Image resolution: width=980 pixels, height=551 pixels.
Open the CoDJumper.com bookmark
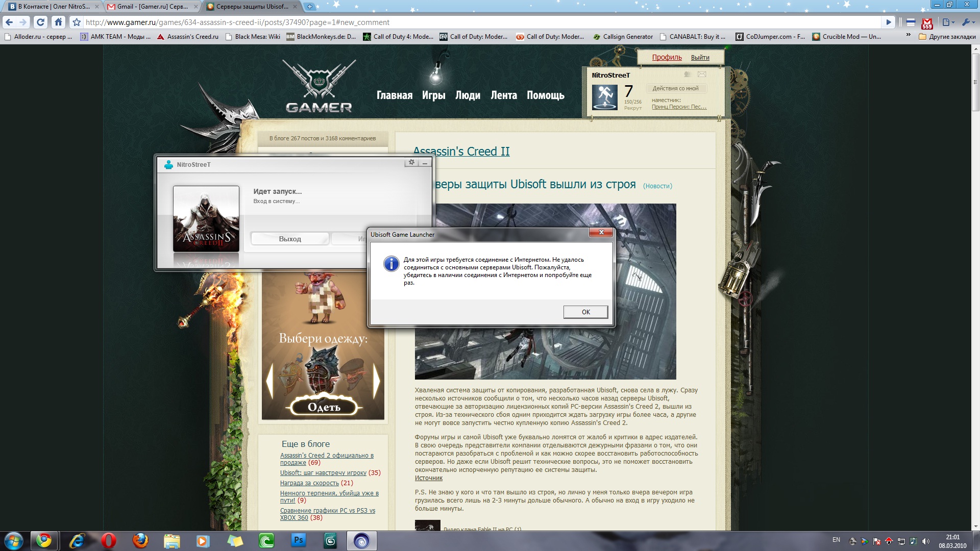pyautogui.click(x=770, y=37)
